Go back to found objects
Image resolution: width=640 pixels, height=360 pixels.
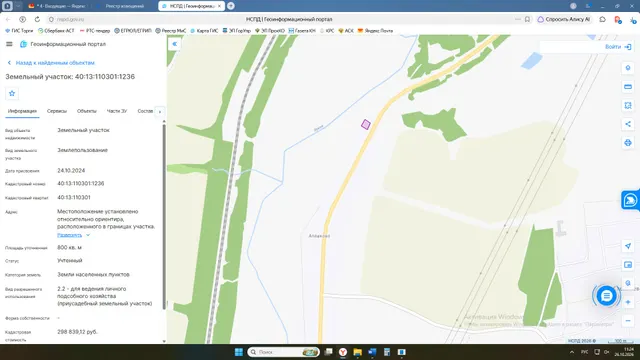(x=51, y=63)
